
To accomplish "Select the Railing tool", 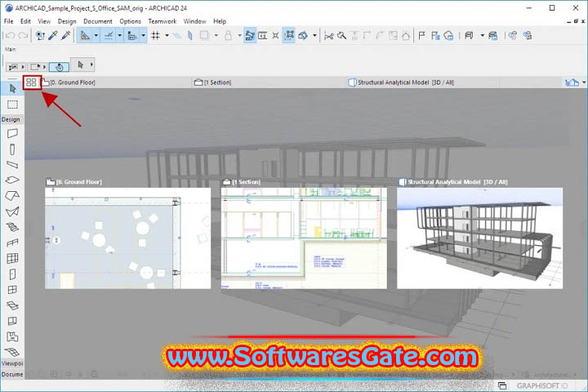I will 12,243.
